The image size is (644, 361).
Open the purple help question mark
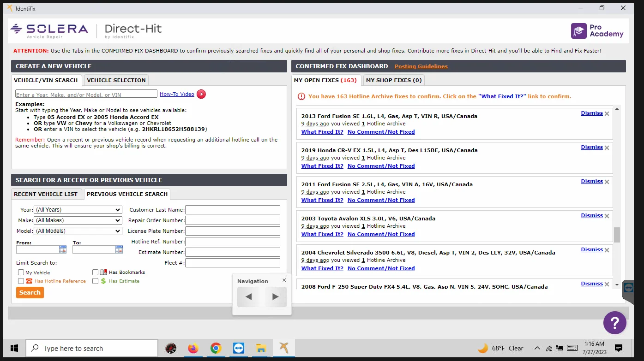[615, 322]
